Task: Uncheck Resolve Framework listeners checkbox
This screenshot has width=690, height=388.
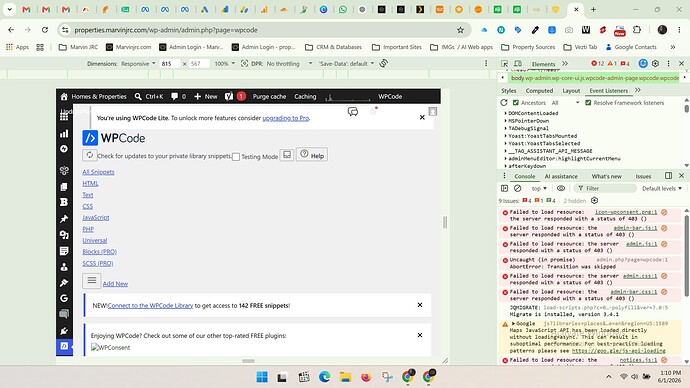Action: click(x=588, y=102)
